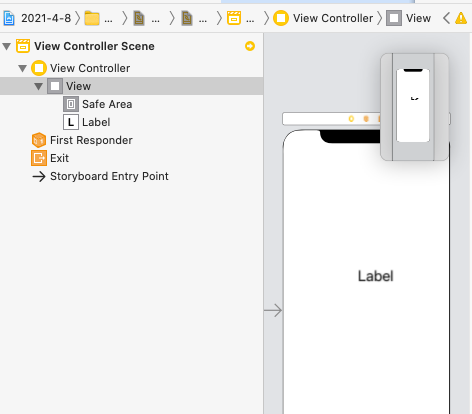Collapse the View Controller disclosure triangle
472x414 pixels.
tap(22, 68)
